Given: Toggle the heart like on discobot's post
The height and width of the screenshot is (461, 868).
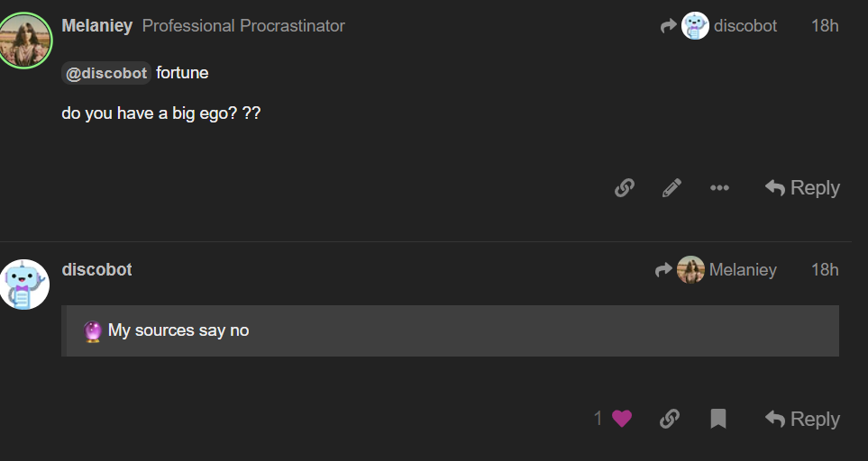Looking at the screenshot, I should [x=622, y=419].
